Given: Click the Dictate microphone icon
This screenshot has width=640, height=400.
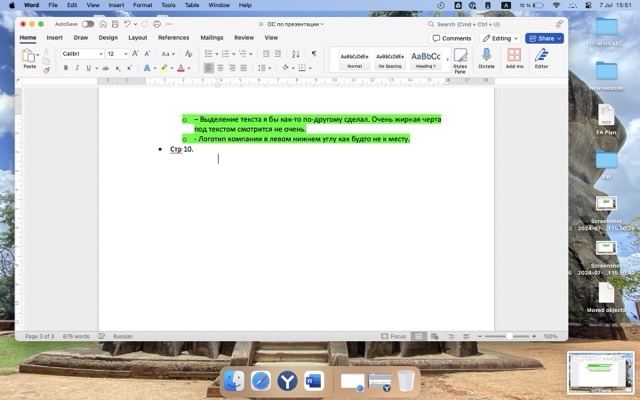Looking at the screenshot, I should [486, 57].
